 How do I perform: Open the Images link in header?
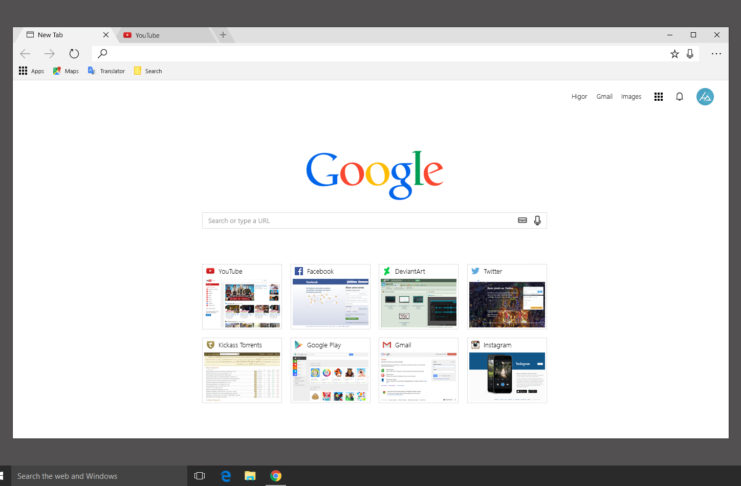[631, 97]
